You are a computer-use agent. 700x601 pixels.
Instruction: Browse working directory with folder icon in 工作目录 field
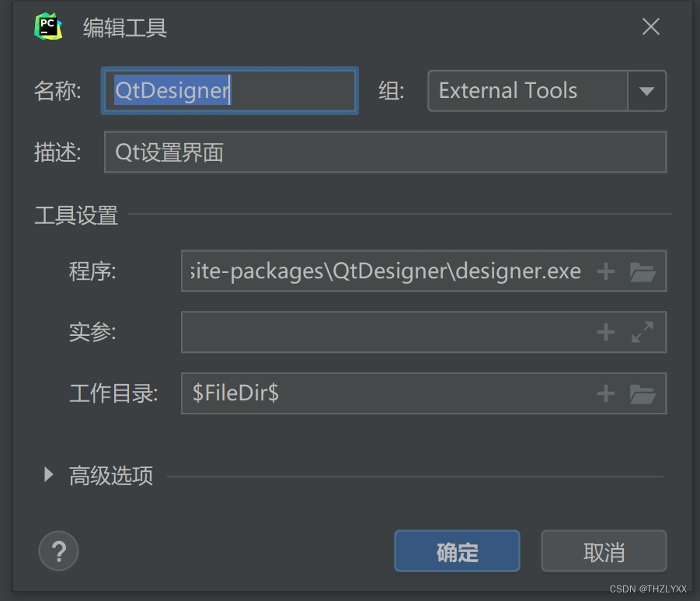643,393
